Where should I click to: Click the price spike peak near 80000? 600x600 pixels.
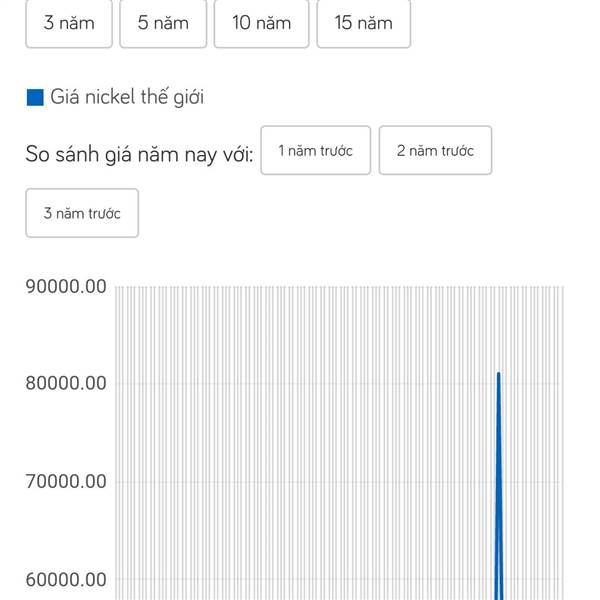coord(498,374)
